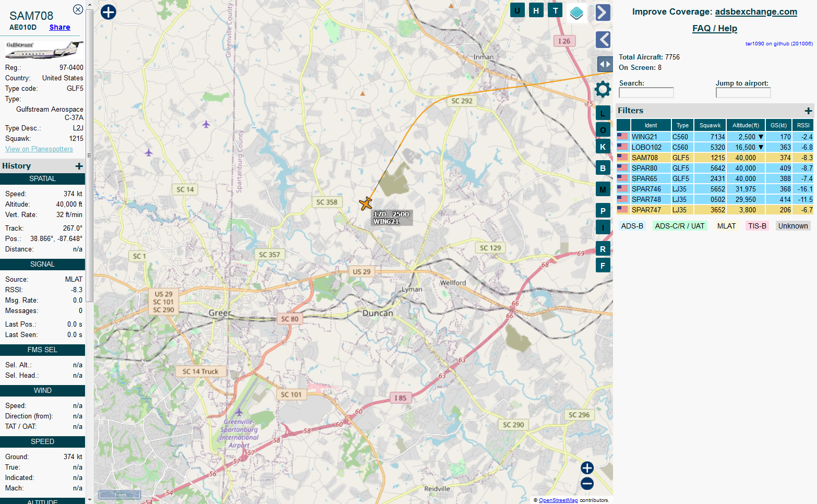Zoom out with the map minus button
This screenshot has height=504, width=817.
(x=587, y=484)
